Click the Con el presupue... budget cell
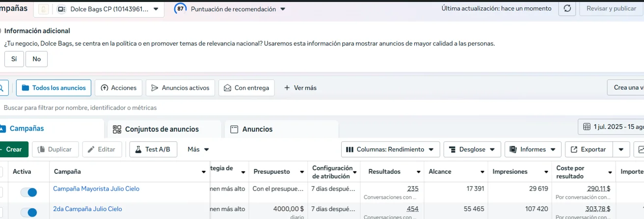The image size is (644, 219). click(278, 189)
